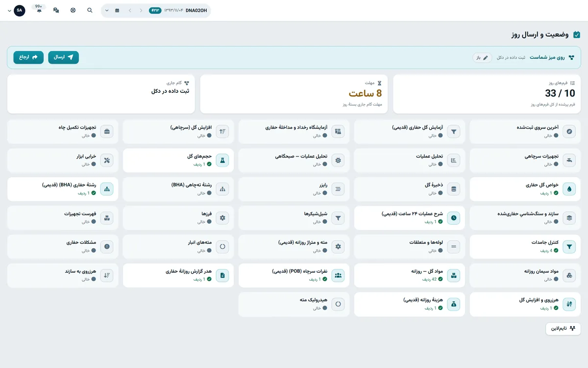Viewport: 588px width, 368px height.
Task: Expand the user menu chevron beside SA avatar
Action: tap(9, 10)
